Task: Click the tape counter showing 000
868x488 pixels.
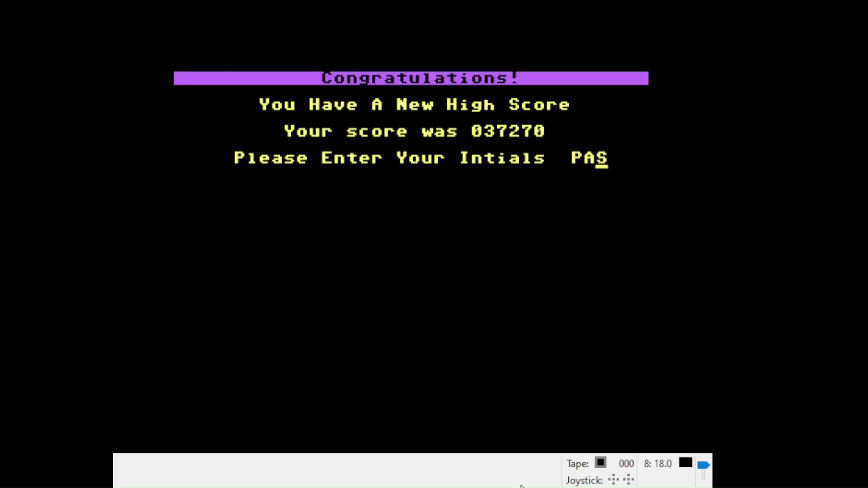Action: (626, 464)
